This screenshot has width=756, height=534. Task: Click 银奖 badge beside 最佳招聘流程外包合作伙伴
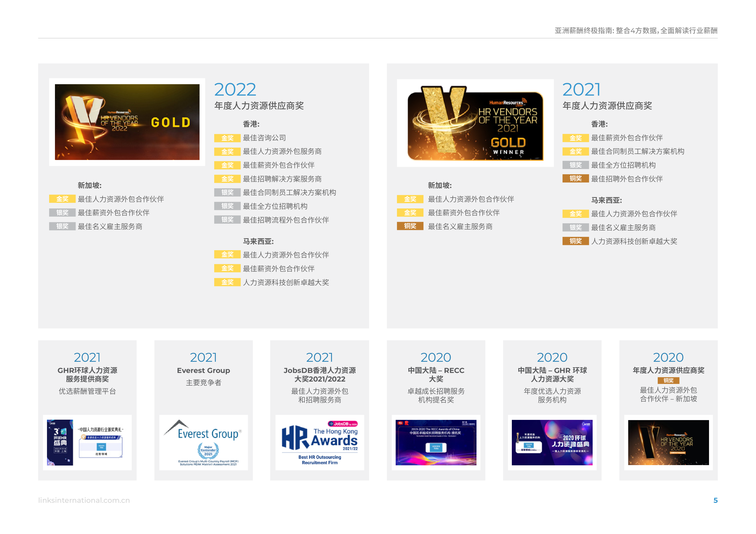pyautogui.click(x=227, y=220)
